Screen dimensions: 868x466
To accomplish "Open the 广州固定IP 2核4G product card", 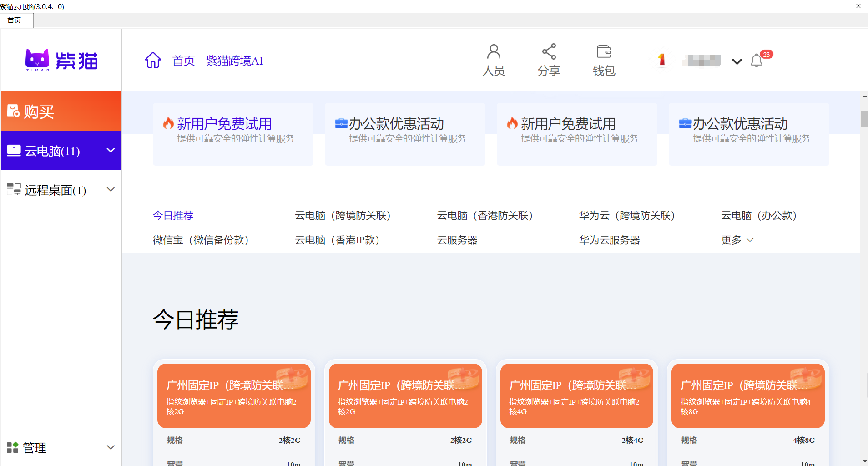I will (577, 395).
